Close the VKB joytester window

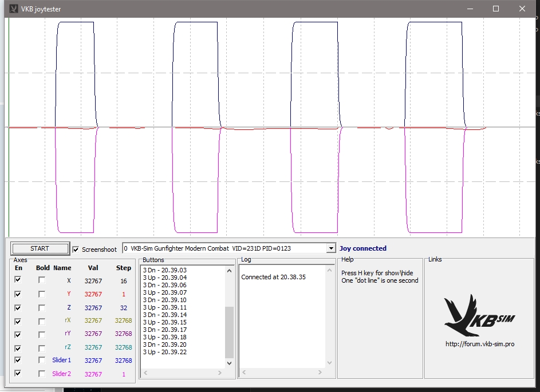point(522,9)
